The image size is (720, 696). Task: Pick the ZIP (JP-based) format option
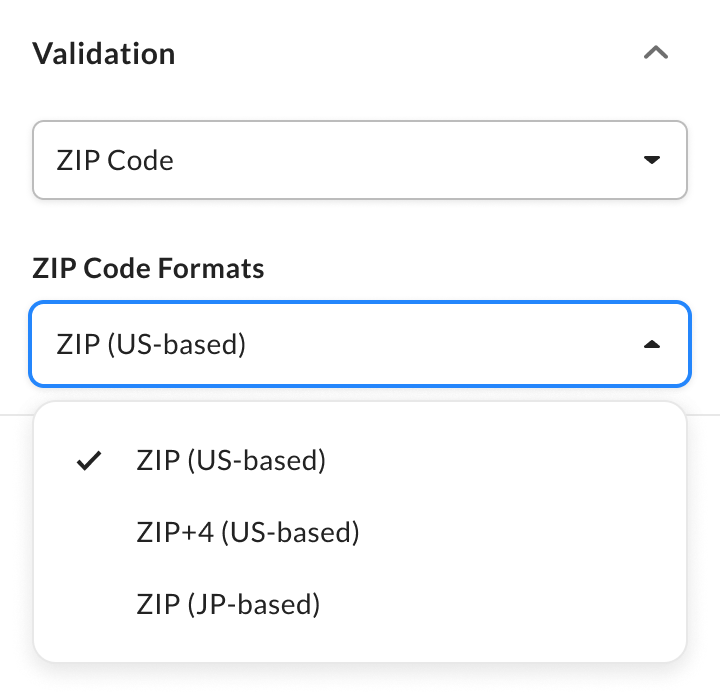point(228,604)
